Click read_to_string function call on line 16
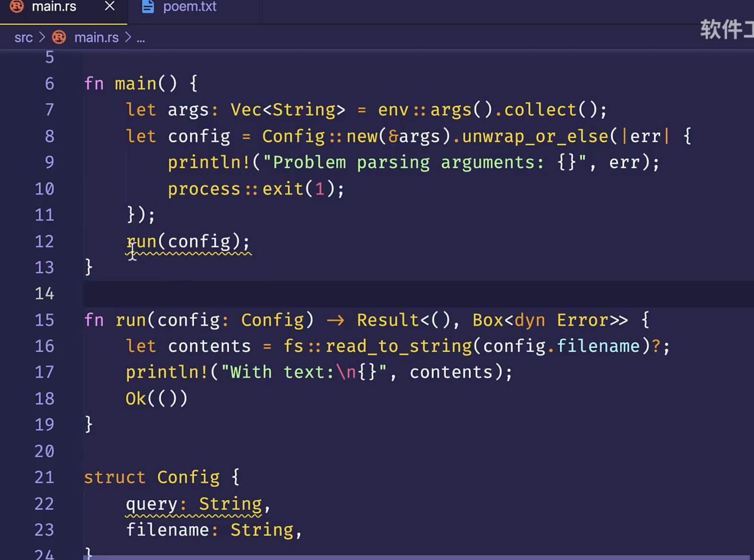The width and height of the screenshot is (754, 560). point(399,346)
